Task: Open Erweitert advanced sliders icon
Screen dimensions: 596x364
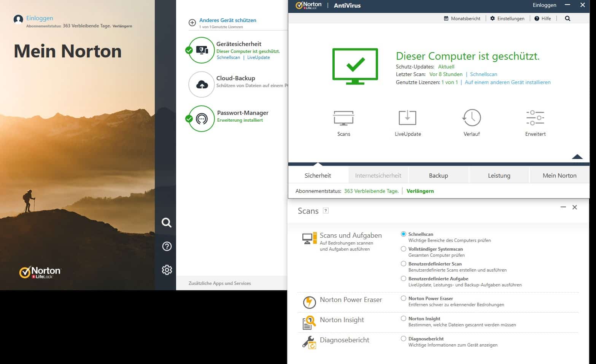Action: point(535,118)
